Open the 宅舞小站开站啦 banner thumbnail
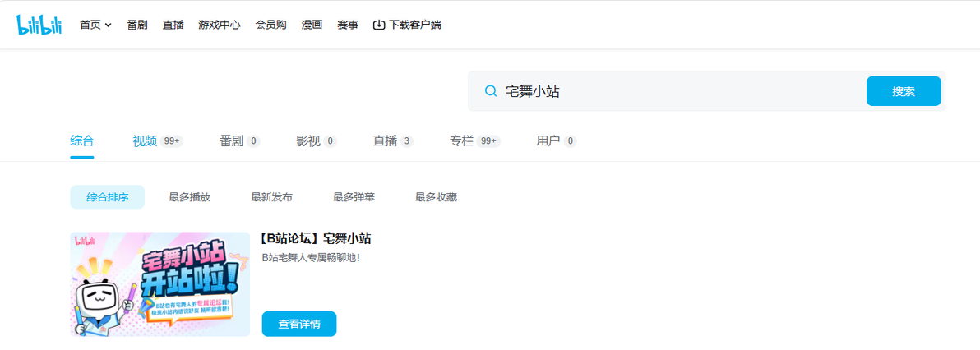The image size is (980, 350). point(160,284)
